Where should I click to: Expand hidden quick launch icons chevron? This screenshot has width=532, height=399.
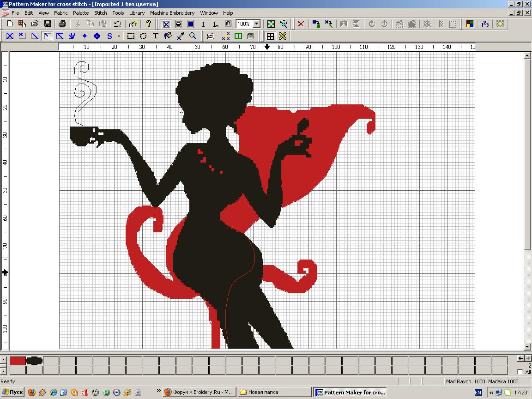tap(159, 391)
